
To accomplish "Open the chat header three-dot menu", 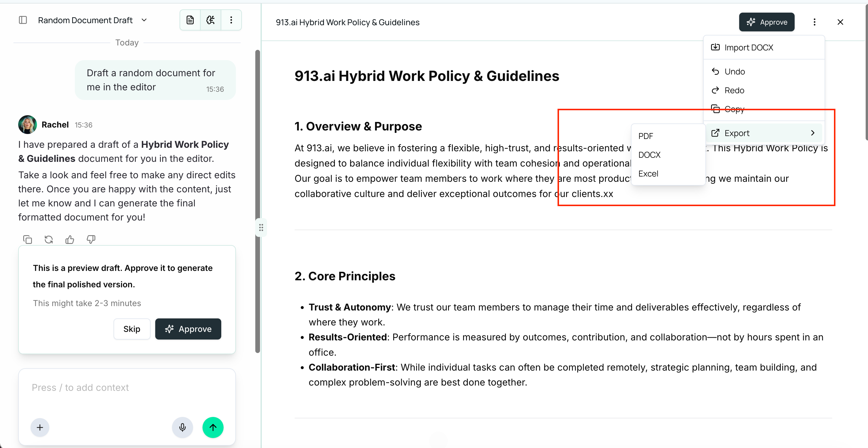I will pos(231,20).
